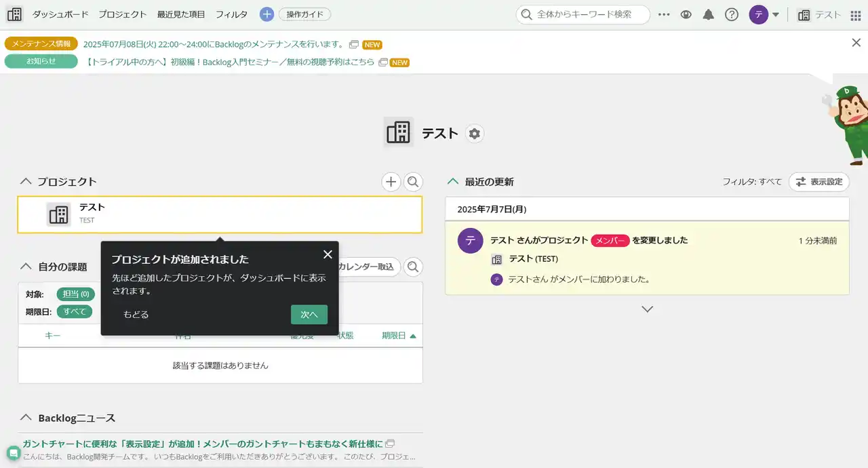Collapse the プロジェクト section
Image resolution: width=868 pixels, height=468 pixels.
click(26, 182)
